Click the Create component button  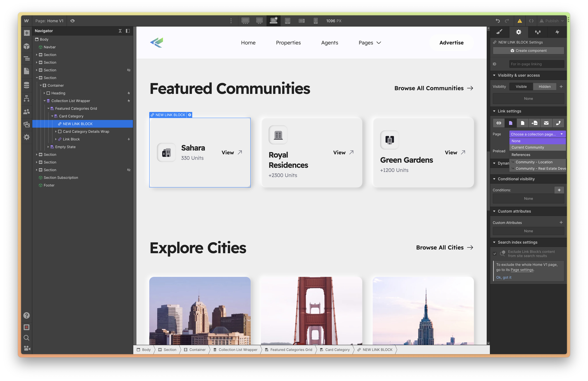click(x=528, y=50)
